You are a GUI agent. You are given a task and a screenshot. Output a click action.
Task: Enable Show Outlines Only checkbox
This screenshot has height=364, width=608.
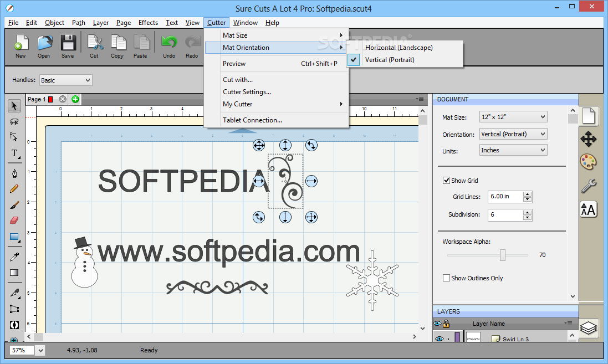pyautogui.click(x=446, y=278)
